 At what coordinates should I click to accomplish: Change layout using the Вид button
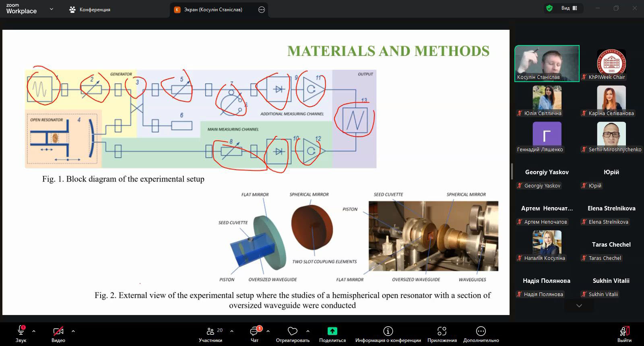(569, 8)
